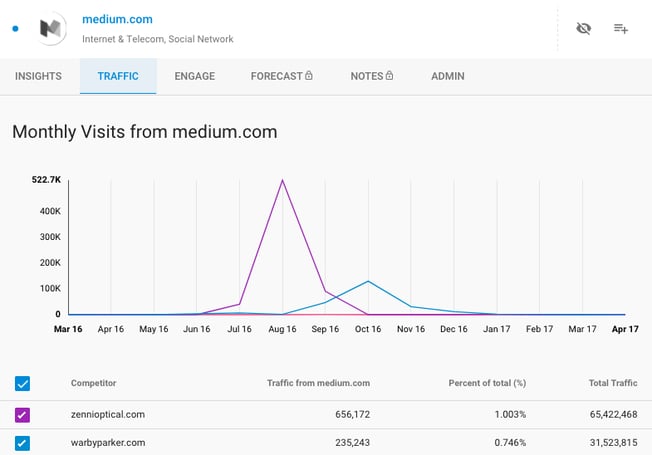
Task: Sort by Competitor column header
Action: 94,383
